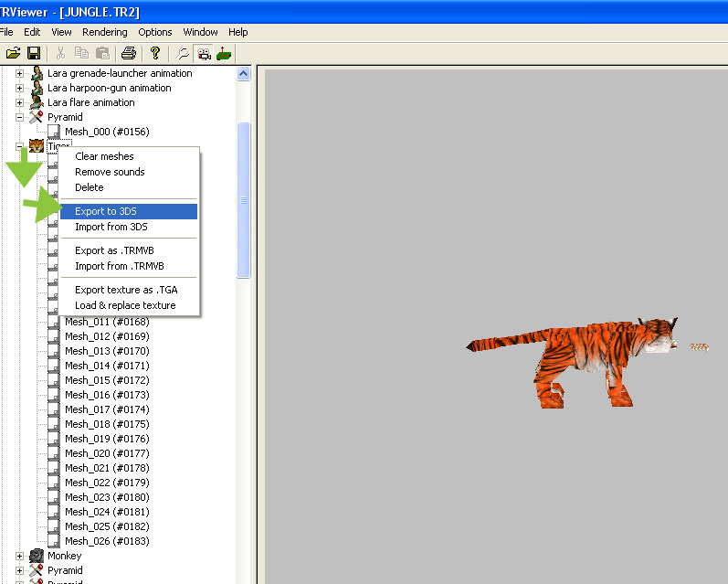Click the Save floppy disk icon

34,53
